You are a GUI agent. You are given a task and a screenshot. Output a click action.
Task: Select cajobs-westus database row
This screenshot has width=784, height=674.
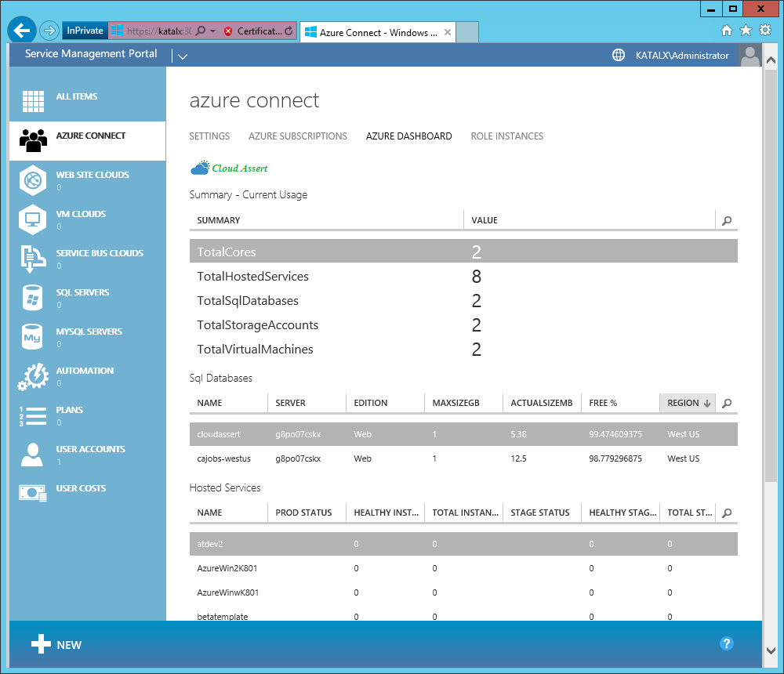pos(463,458)
